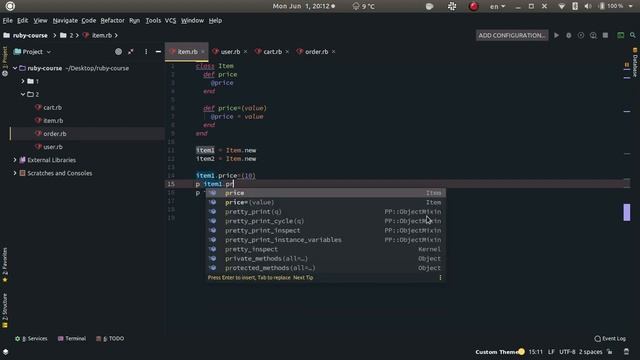This screenshot has width=640, height=360.
Task: Click the collapse all icon in Project panel
Action: 131,51
